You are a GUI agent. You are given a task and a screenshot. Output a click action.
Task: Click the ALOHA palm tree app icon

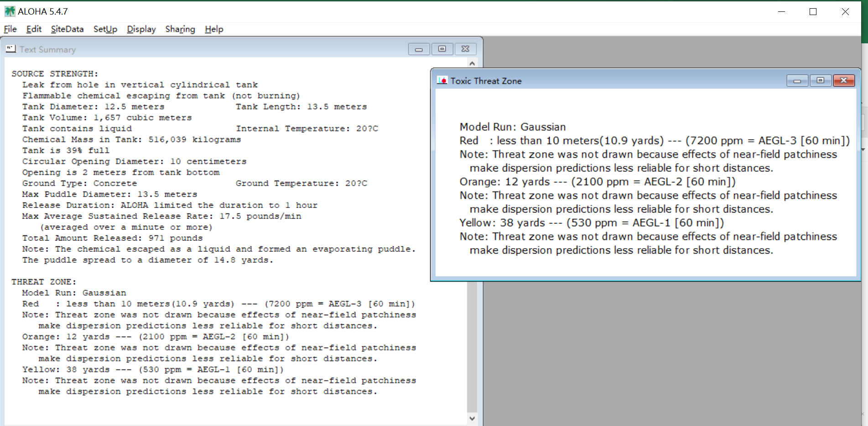(x=10, y=11)
